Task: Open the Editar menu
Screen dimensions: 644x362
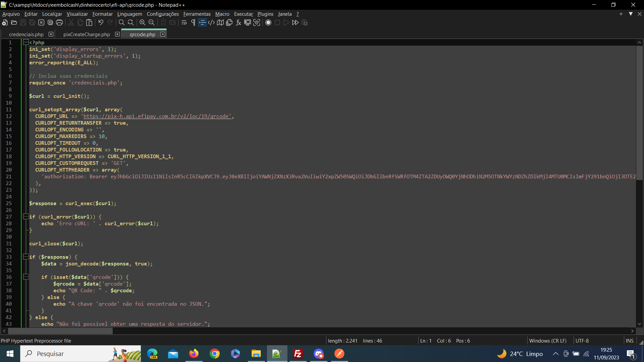Action: click(x=31, y=14)
